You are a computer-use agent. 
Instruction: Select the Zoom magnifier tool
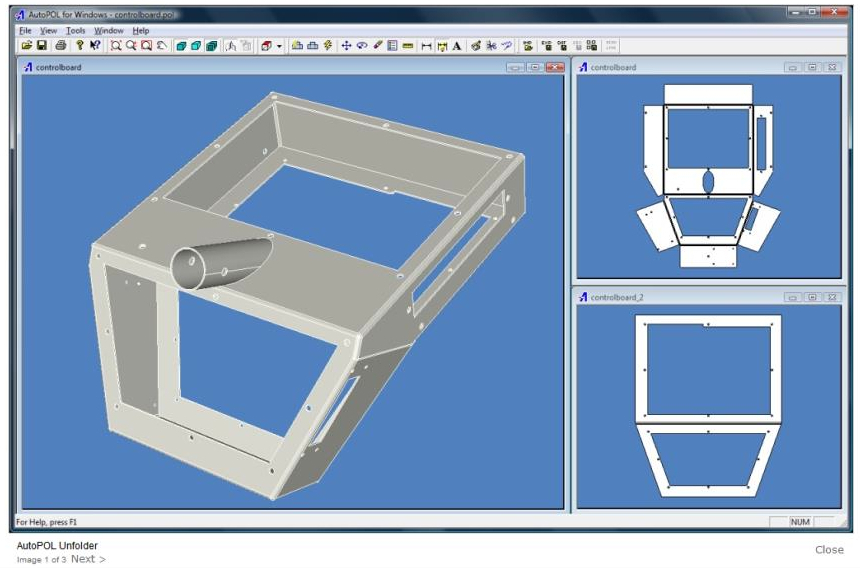tap(131, 45)
